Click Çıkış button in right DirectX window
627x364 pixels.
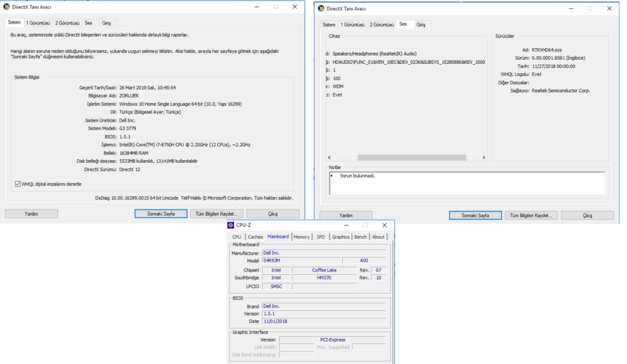[x=587, y=215]
